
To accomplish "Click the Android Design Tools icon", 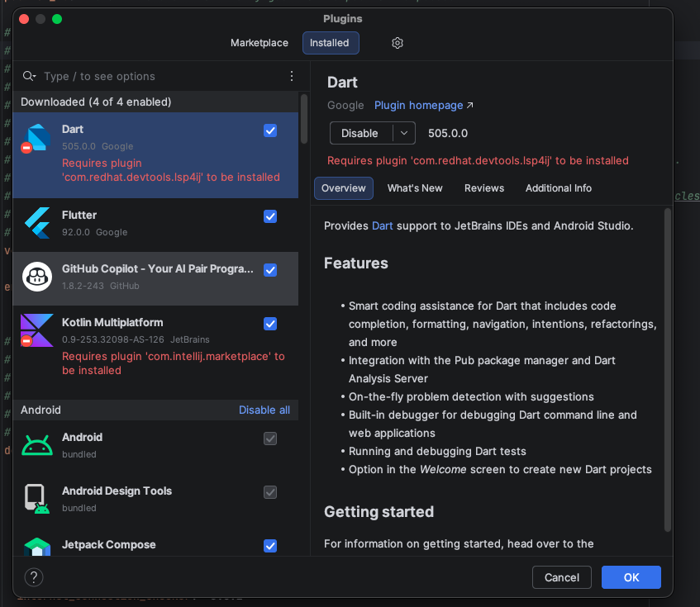I will click(37, 499).
